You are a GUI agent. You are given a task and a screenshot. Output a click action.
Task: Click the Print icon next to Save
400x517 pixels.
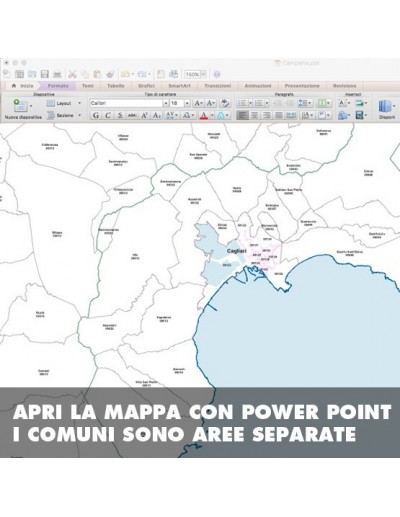click(x=57, y=74)
